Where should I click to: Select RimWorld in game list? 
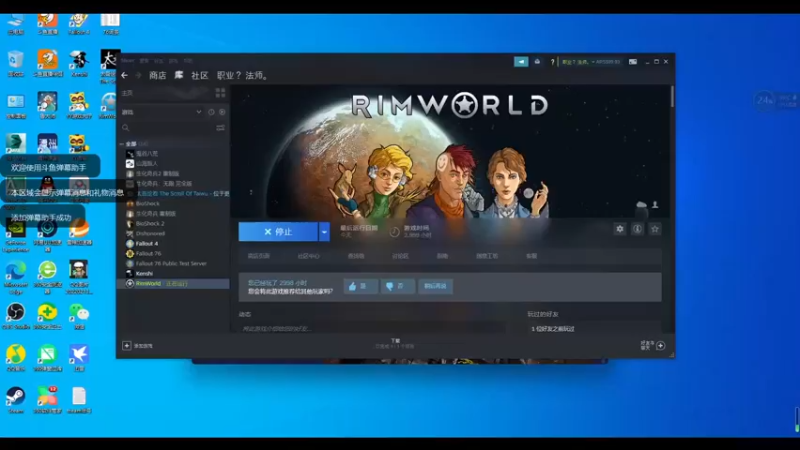(x=173, y=284)
